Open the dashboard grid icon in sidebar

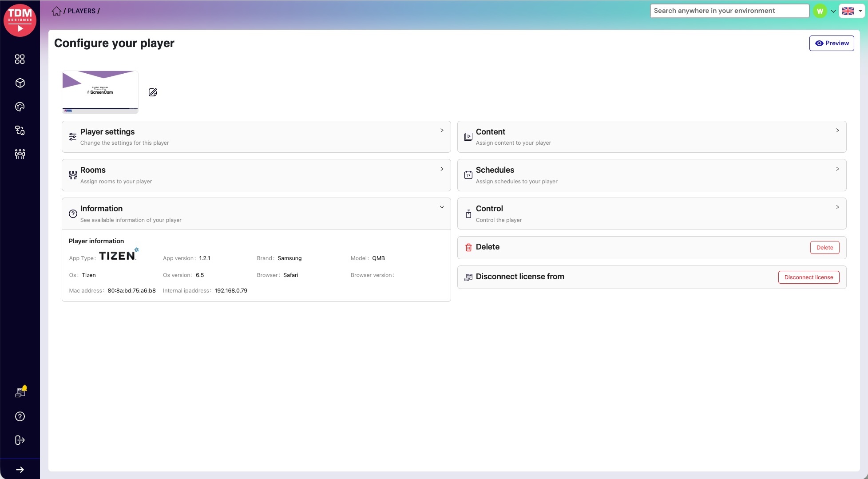click(x=20, y=59)
